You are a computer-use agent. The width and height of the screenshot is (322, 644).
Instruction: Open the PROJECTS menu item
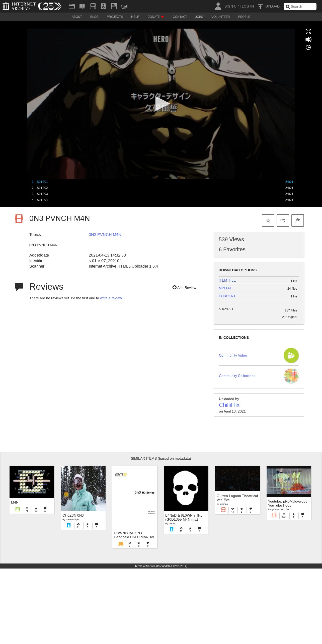115,17
